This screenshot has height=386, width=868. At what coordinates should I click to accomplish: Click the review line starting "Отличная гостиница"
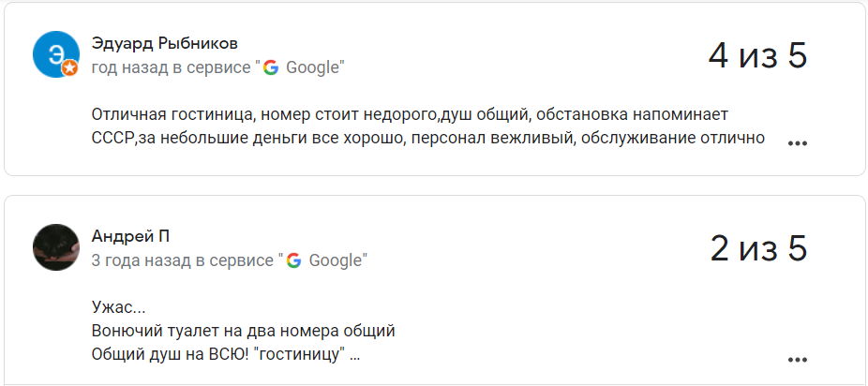click(410, 114)
